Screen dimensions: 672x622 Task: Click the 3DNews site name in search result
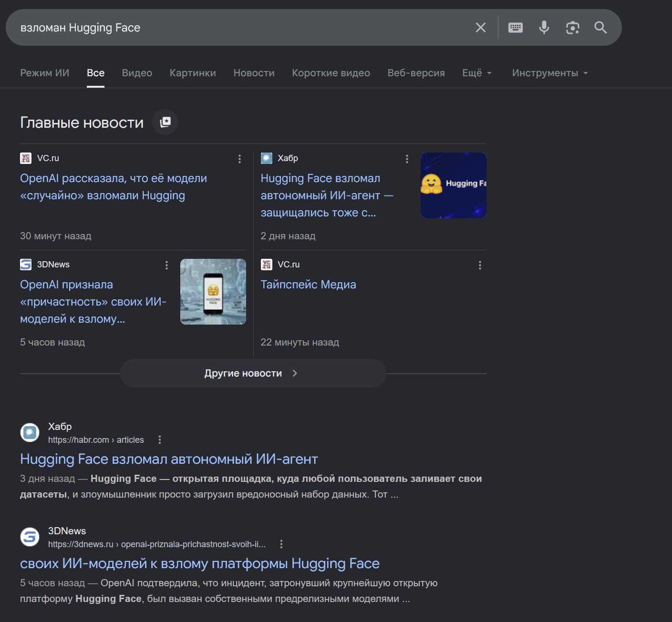coord(67,531)
